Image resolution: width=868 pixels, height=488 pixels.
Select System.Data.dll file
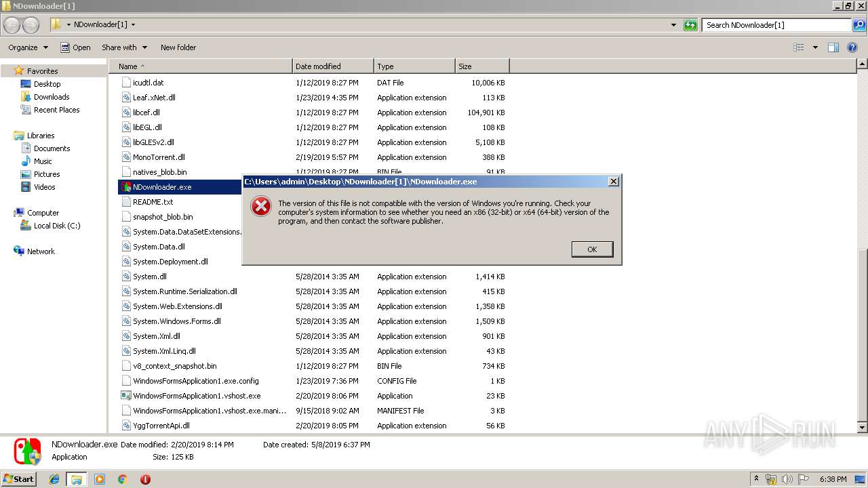click(x=159, y=247)
